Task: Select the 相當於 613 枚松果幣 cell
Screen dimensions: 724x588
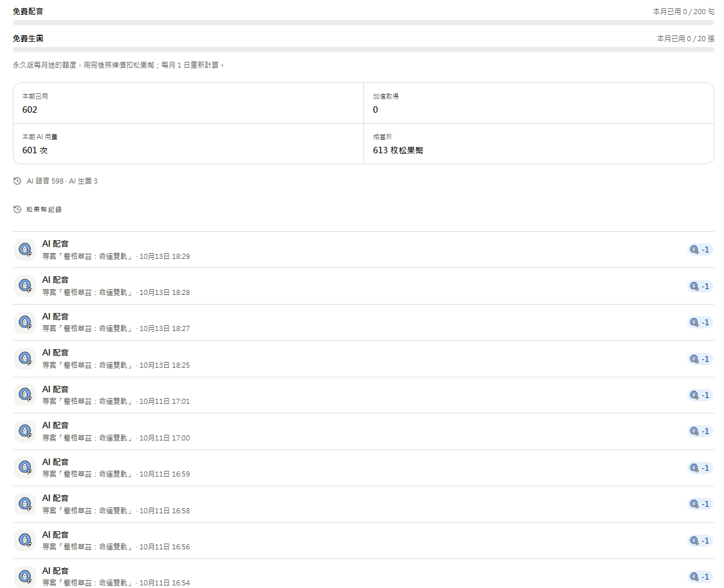Action: (x=539, y=144)
